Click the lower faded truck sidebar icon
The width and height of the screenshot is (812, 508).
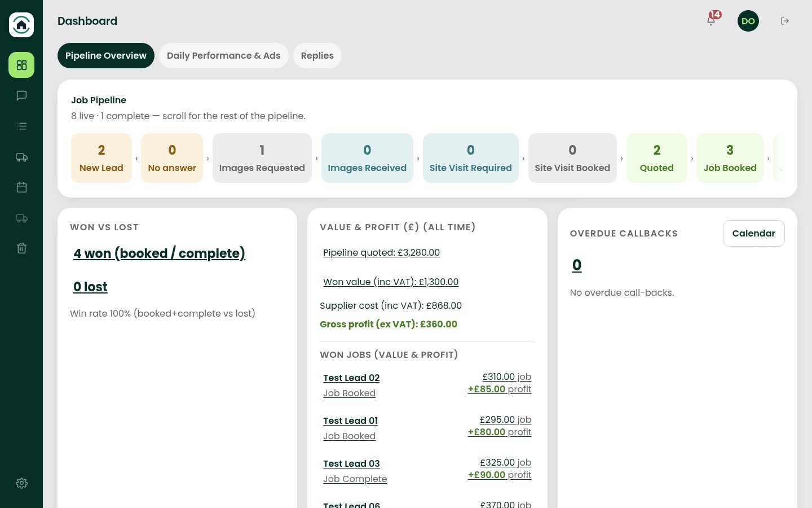pos(21,218)
